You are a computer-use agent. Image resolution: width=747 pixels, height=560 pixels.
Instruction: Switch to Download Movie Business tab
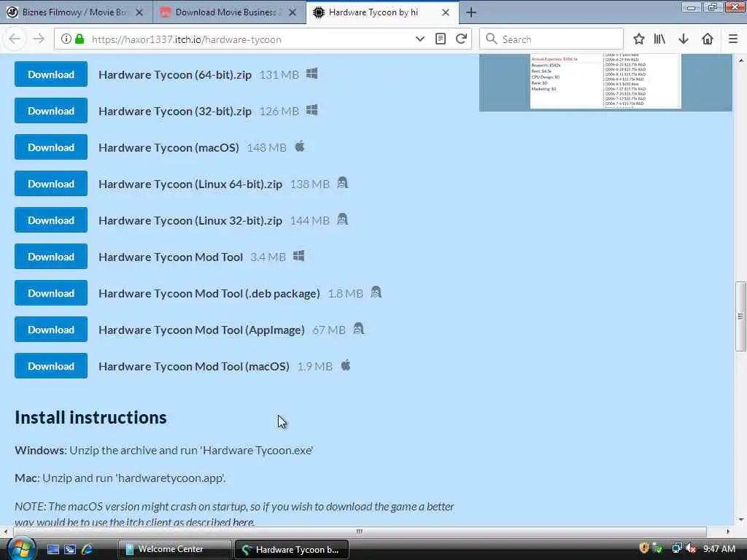(230, 12)
